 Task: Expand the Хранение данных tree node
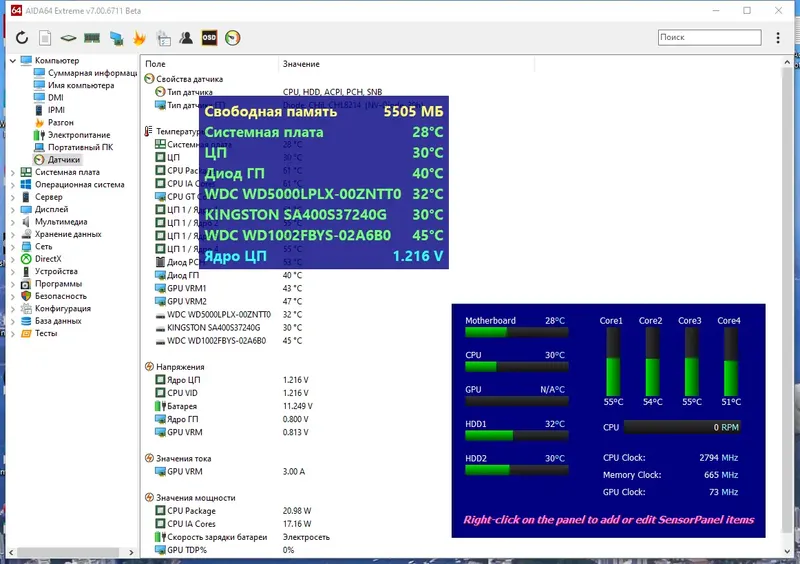13,234
